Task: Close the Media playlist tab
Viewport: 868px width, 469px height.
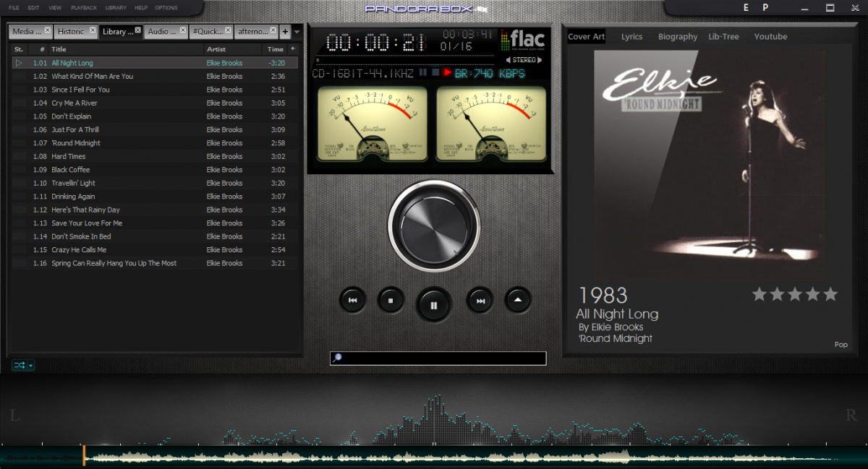Action: tap(48, 30)
